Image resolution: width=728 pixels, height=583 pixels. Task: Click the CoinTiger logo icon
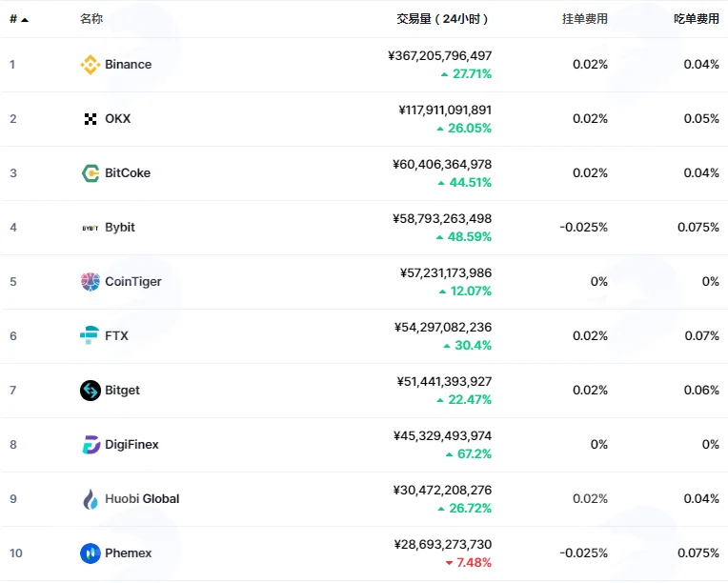[x=91, y=282]
